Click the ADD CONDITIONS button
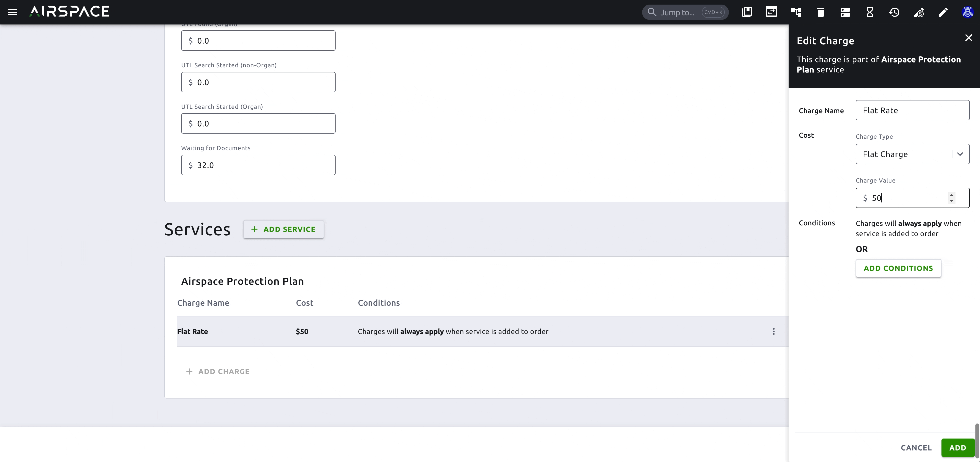The height and width of the screenshot is (462, 980). [x=898, y=268]
